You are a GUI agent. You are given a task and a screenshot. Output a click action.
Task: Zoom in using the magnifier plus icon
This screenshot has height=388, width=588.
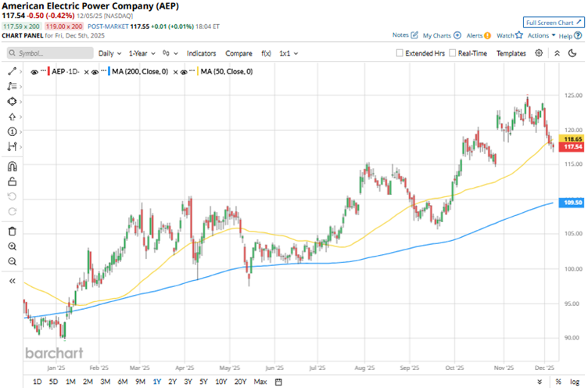coord(12,246)
